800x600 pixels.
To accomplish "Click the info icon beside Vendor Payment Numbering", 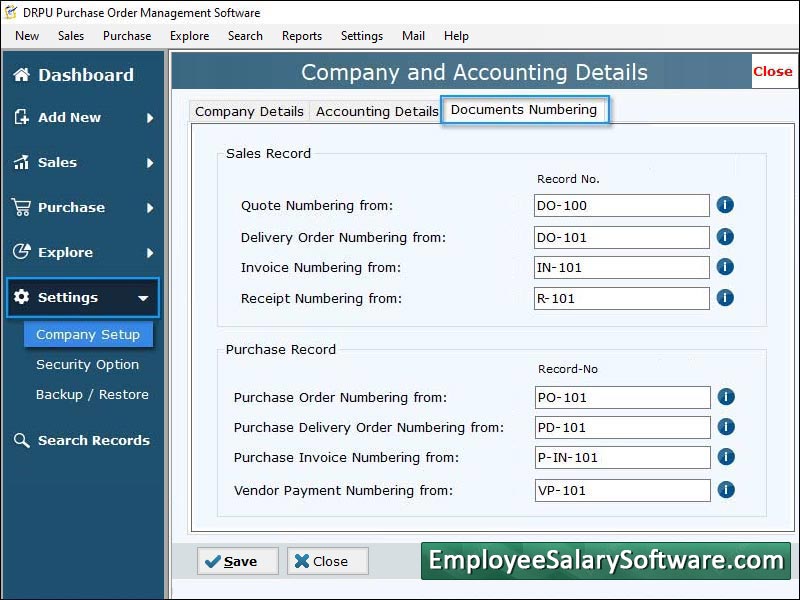I will click(x=725, y=490).
